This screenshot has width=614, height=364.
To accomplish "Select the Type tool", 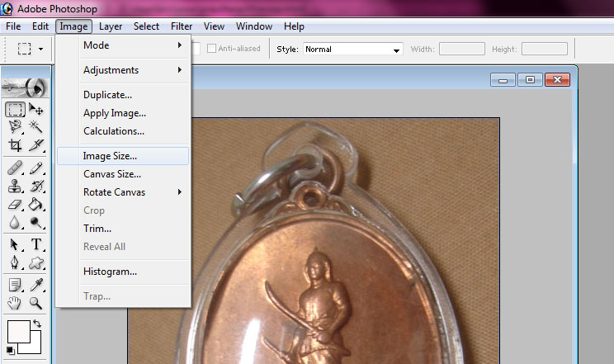I will [36, 245].
